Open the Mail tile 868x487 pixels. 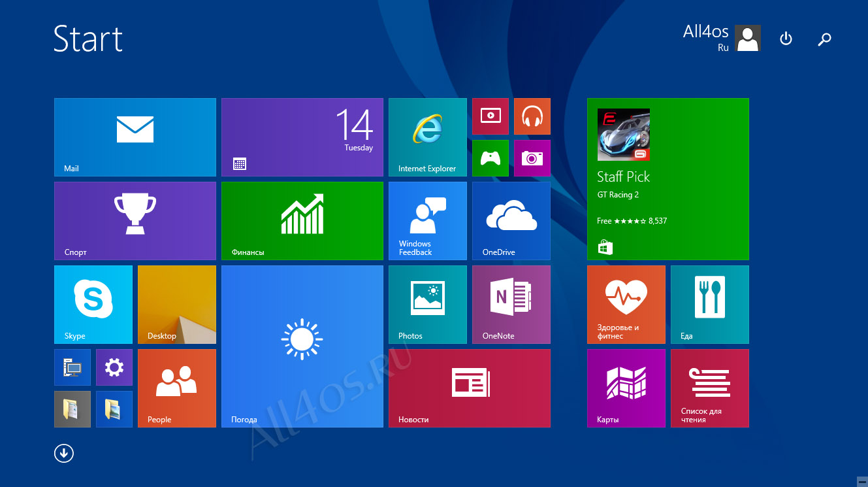(x=135, y=137)
